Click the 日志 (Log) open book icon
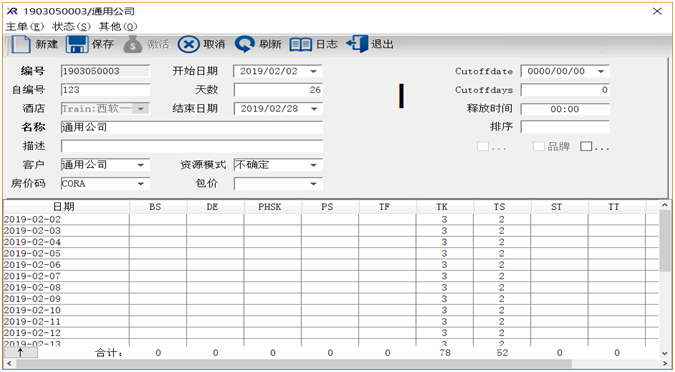Image resolution: width=675 pixels, height=372 pixels. click(x=300, y=44)
